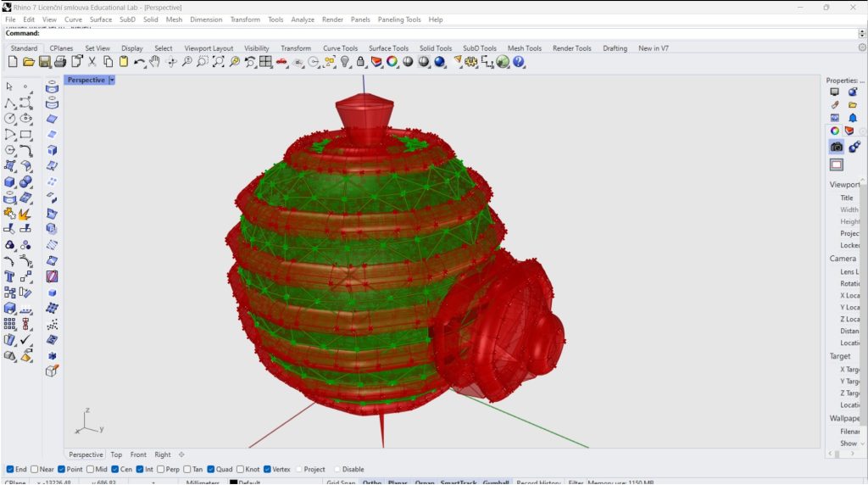Expand the command history dropdown arrow
This screenshot has height=485, width=868.
point(862,34)
